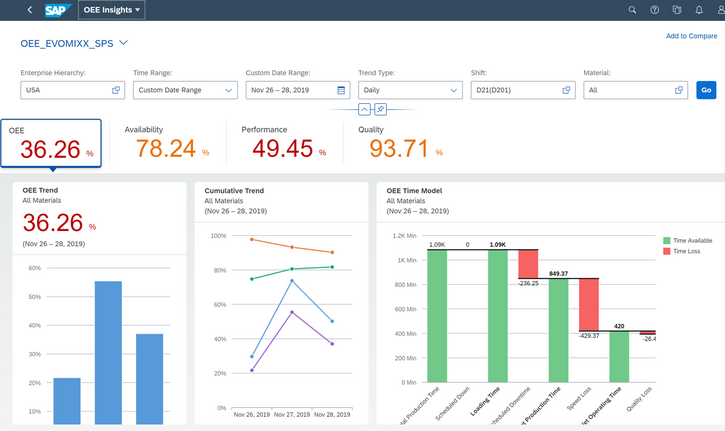The width and height of the screenshot is (725, 431).
Task: Click the Enterprise Hierarchy USA field
Action: coord(73,90)
